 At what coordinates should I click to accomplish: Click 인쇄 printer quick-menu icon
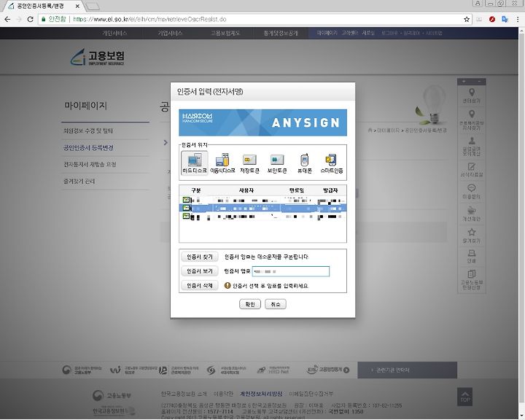pos(472,256)
